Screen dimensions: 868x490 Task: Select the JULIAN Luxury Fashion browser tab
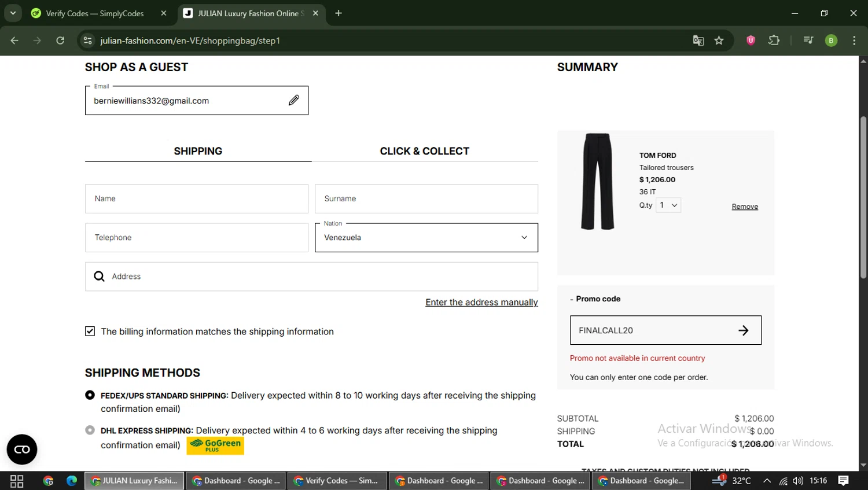pos(252,13)
